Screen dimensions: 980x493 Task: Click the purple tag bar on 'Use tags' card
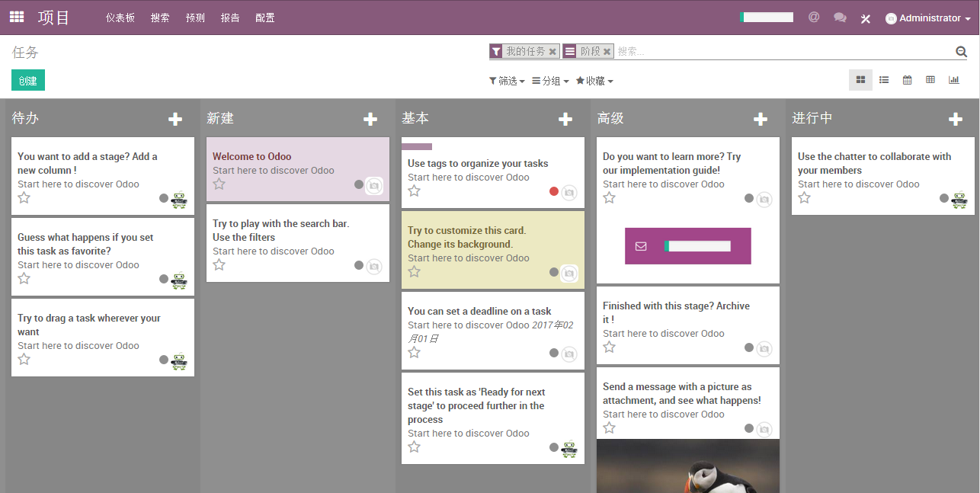click(417, 146)
